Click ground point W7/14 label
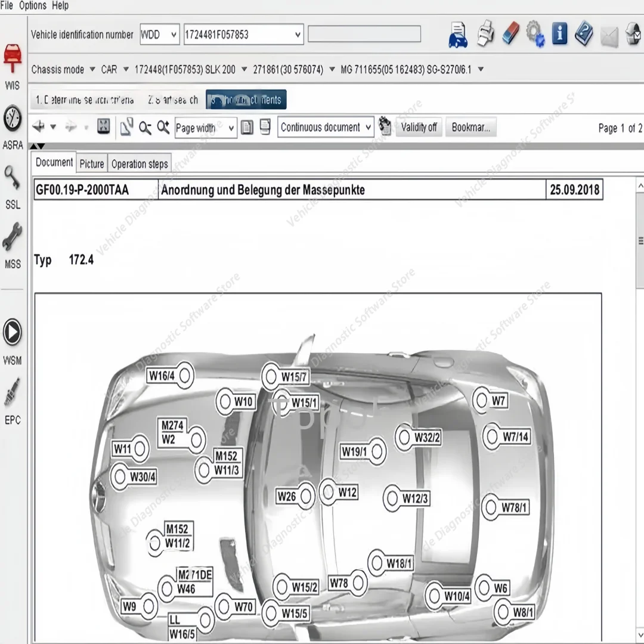This screenshot has height=644, width=644. 515,436
